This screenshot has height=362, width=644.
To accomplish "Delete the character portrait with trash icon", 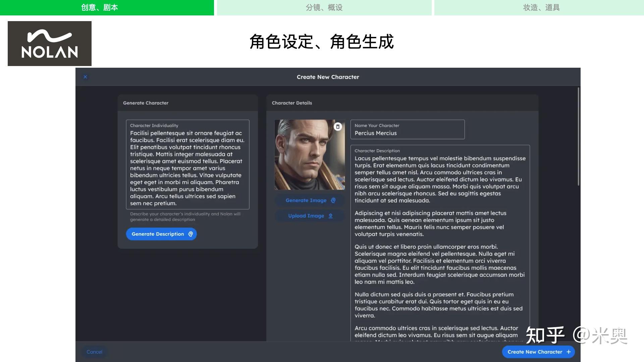I will 338,127.
